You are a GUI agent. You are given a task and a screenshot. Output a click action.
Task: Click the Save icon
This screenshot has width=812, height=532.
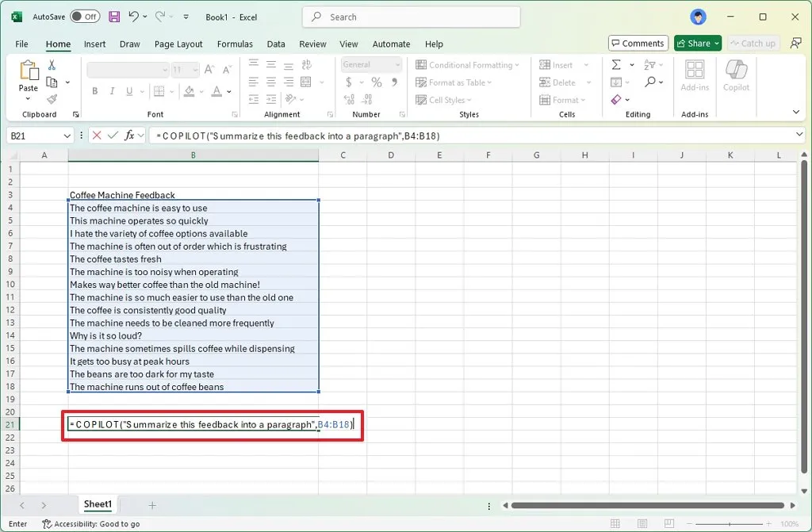coord(113,16)
